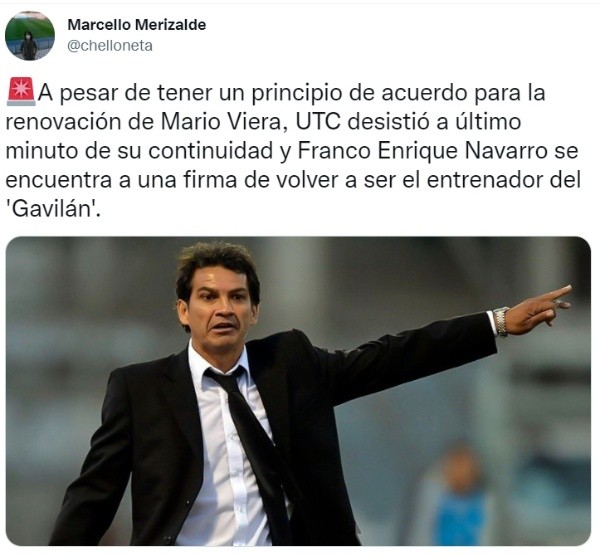Open Marcello Merizalde's profile avatar

click(x=30, y=36)
